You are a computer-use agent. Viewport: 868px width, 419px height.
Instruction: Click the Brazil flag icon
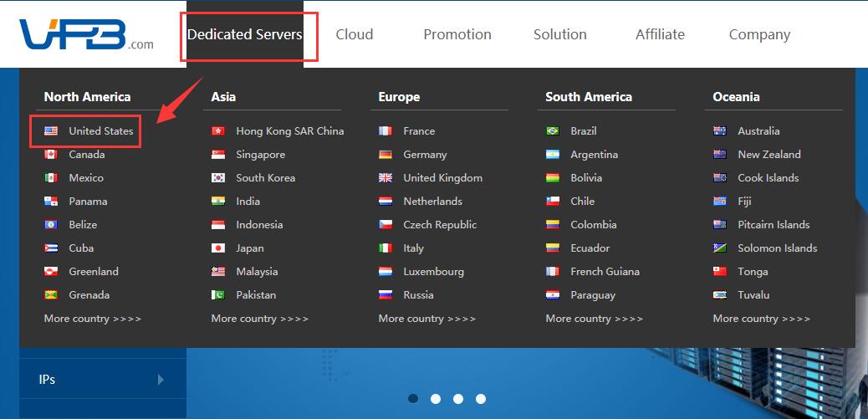point(553,131)
